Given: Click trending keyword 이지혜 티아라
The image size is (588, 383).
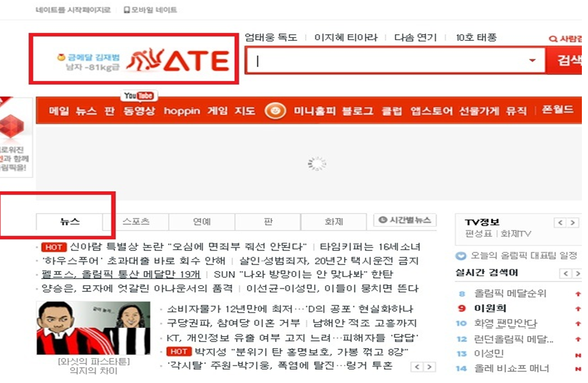Looking at the screenshot, I should (x=346, y=37).
